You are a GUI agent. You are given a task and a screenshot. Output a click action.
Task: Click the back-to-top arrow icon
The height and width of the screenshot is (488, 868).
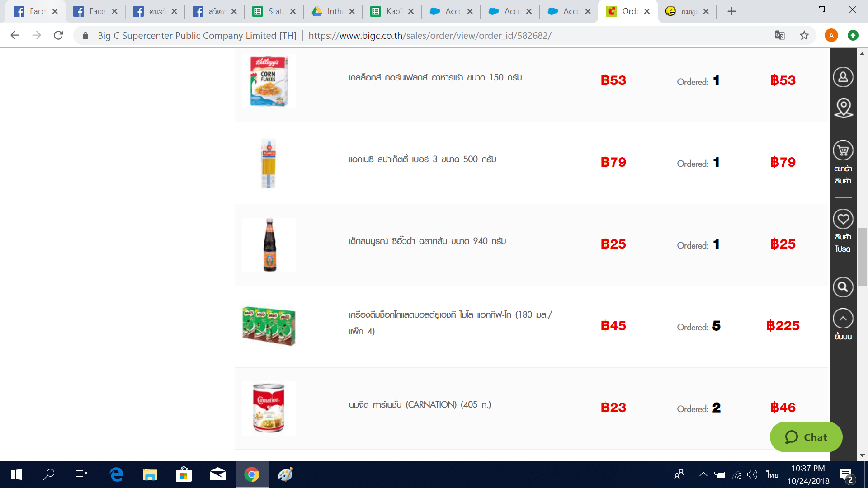point(843,319)
